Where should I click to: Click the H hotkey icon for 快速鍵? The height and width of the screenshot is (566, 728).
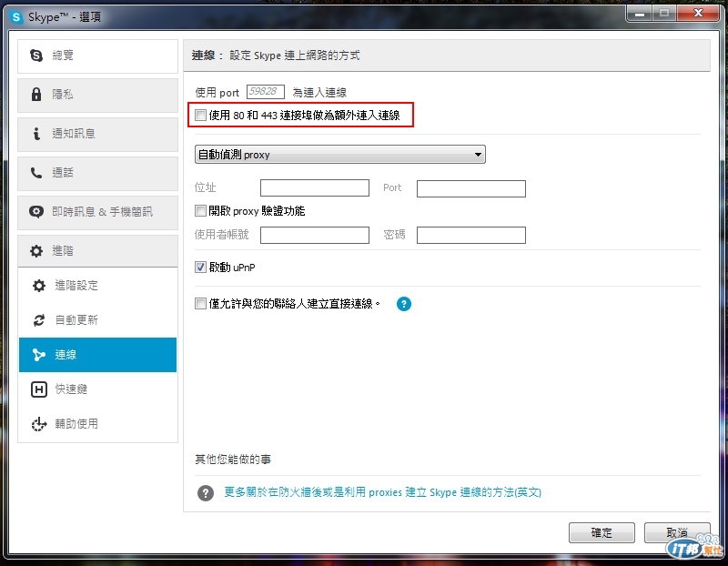39,389
